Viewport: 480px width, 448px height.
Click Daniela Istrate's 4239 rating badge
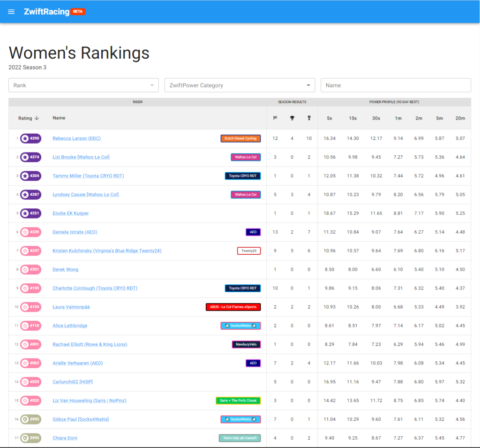(30, 232)
